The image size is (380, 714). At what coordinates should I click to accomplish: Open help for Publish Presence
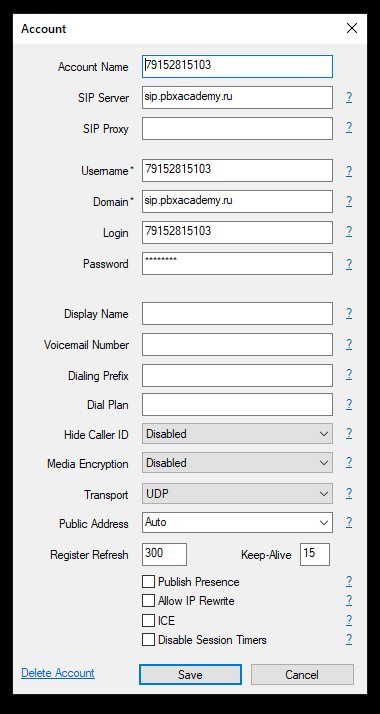[349, 581]
